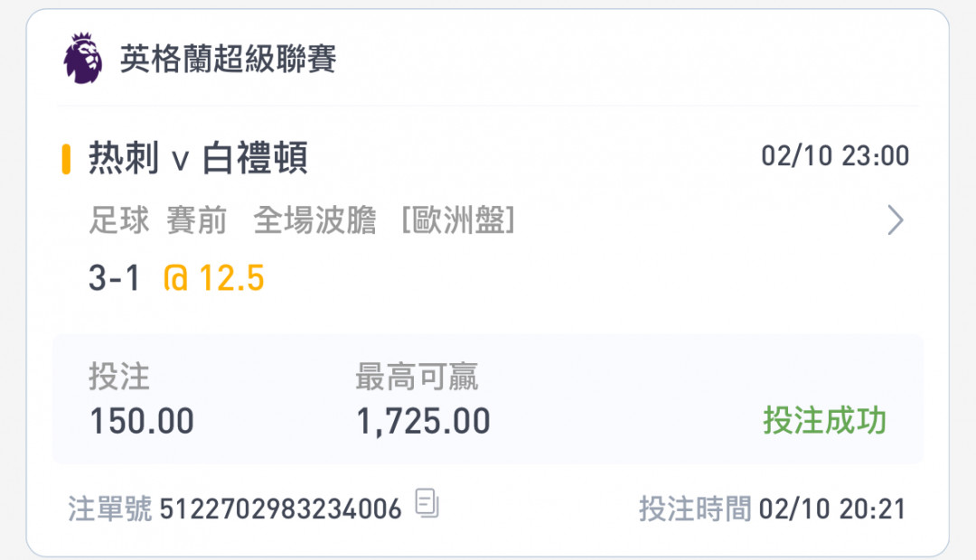Click the 3-1 correct score selection
This screenshot has width=976, height=560.
115,277
